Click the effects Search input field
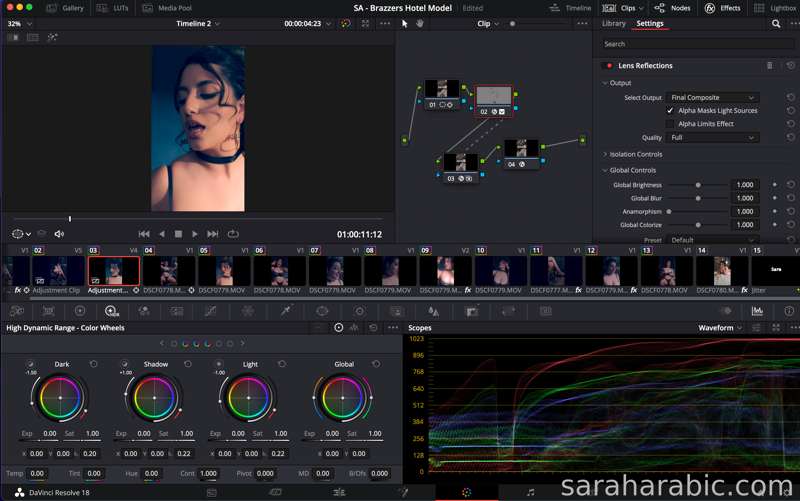Viewport: 800px width, 501px height. (696, 44)
